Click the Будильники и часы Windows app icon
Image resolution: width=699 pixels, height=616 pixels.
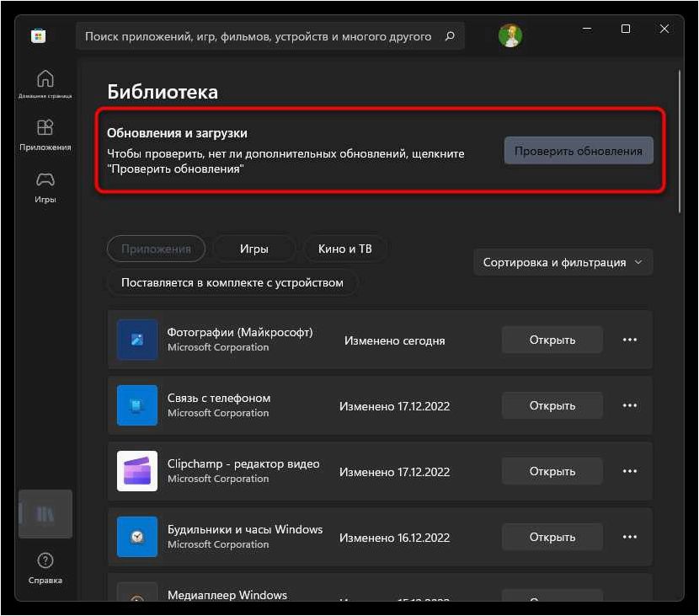click(x=137, y=537)
